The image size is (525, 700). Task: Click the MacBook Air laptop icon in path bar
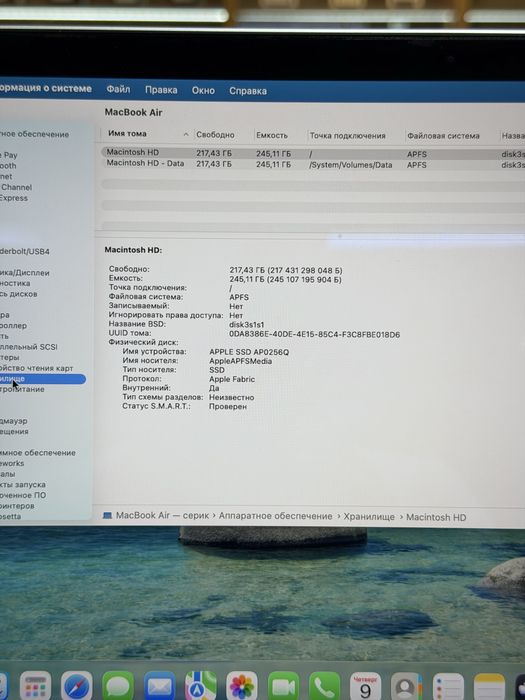107,516
